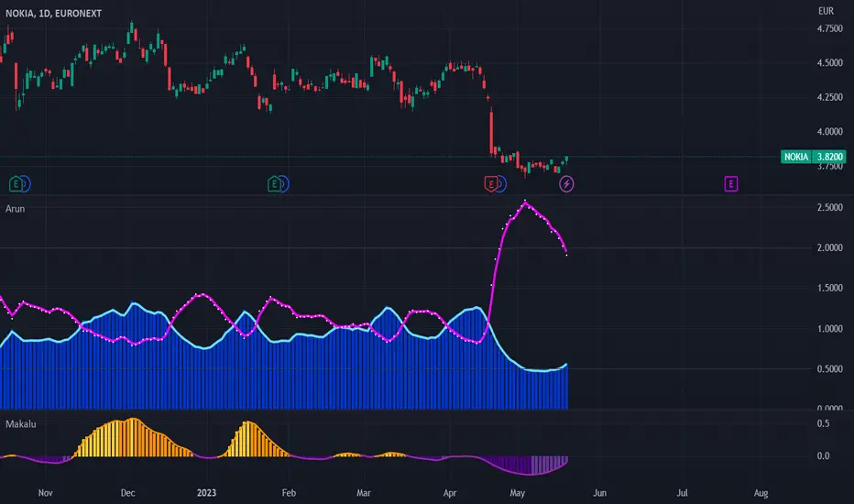
Task: Click the Apr label on time axis
Action: click(450, 493)
